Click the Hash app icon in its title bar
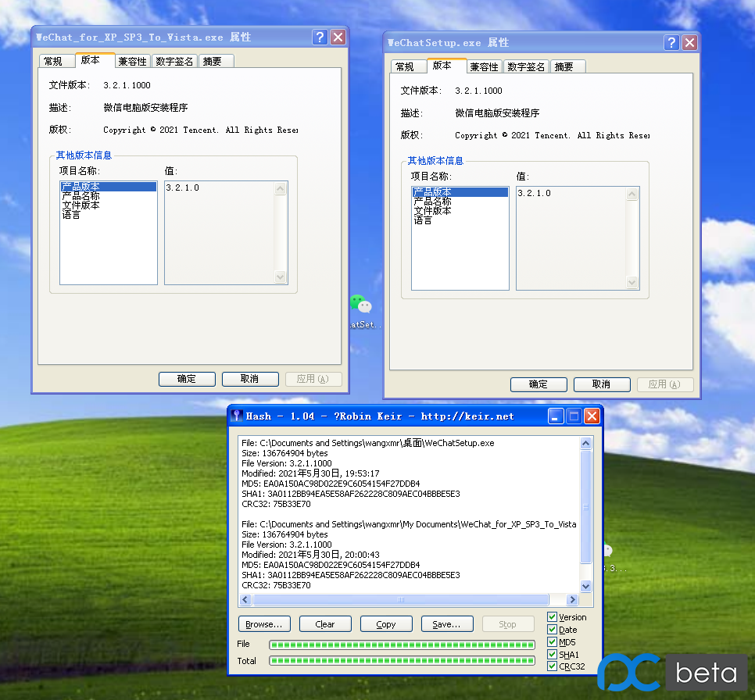The image size is (755, 700). (236, 416)
